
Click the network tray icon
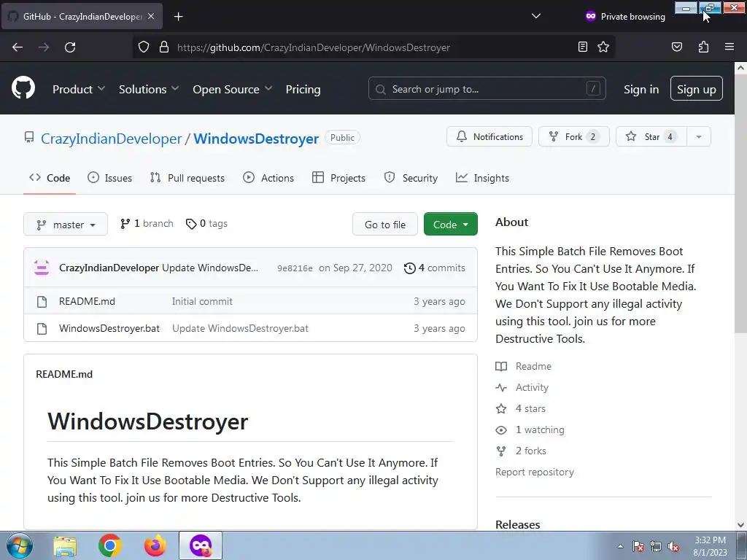coord(656,547)
